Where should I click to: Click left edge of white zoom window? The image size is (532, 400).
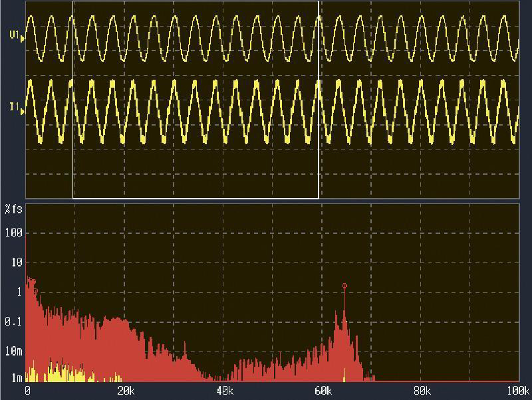click(73, 100)
